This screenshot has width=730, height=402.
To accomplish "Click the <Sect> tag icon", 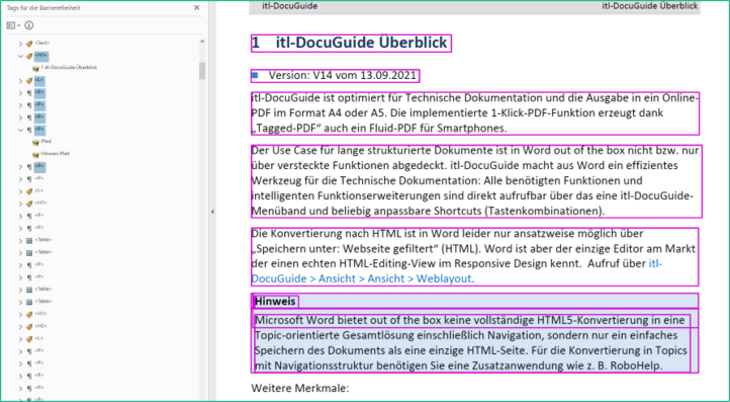I will click(29, 44).
